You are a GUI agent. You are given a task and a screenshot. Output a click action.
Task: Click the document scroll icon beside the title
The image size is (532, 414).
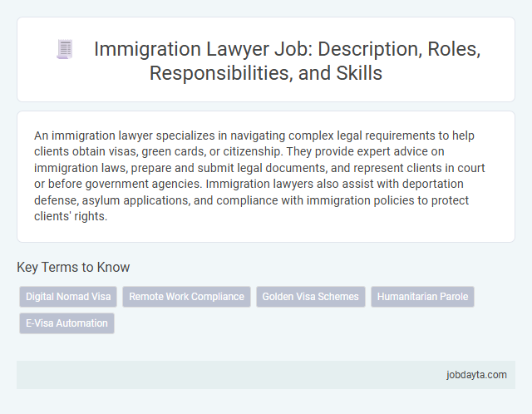[65, 49]
